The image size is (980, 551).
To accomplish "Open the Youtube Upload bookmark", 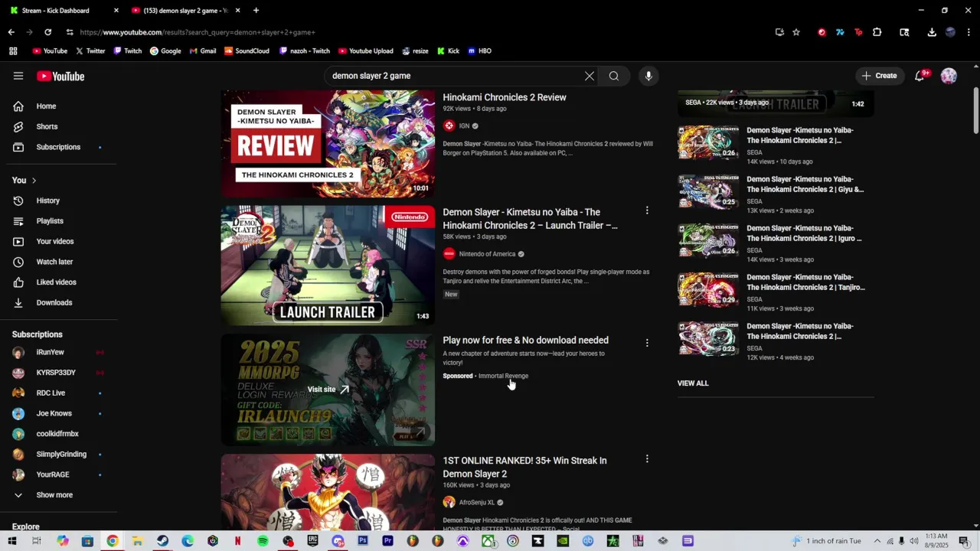I will pos(365,51).
